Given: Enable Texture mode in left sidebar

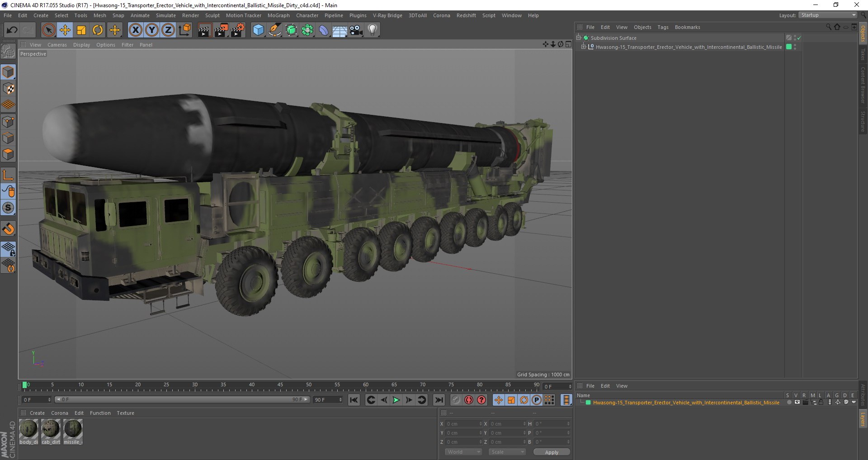Looking at the screenshot, I should (8, 89).
